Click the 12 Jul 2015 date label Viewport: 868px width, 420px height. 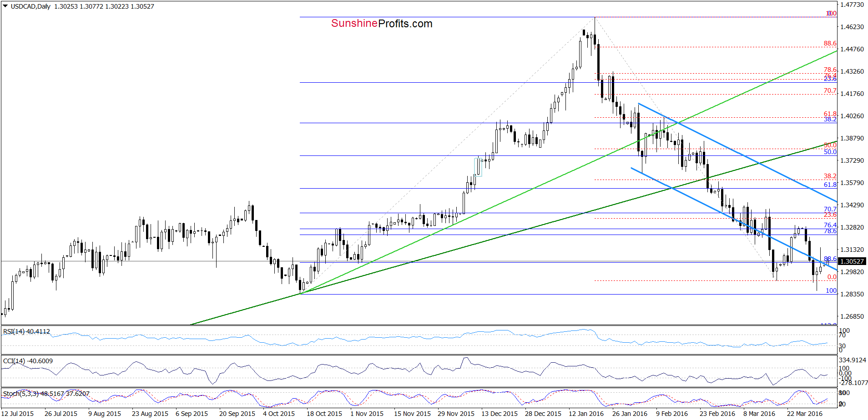coord(18,414)
